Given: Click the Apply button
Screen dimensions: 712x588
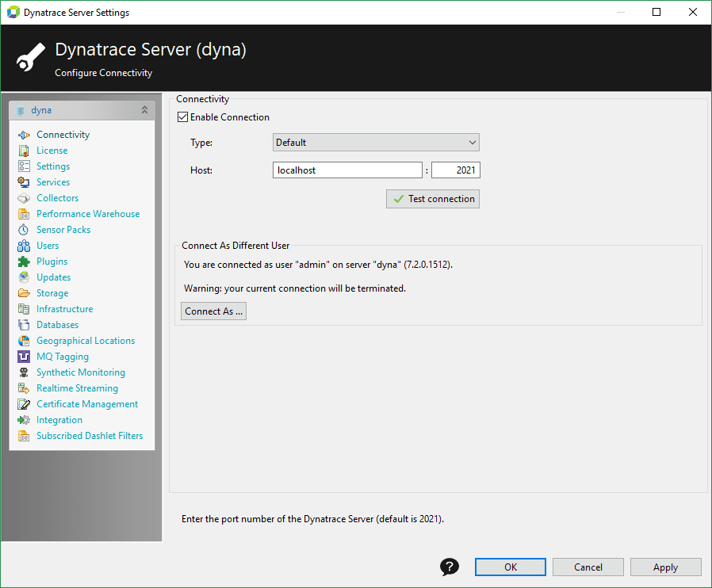Looking at the screenshot, I should point(666,567).
